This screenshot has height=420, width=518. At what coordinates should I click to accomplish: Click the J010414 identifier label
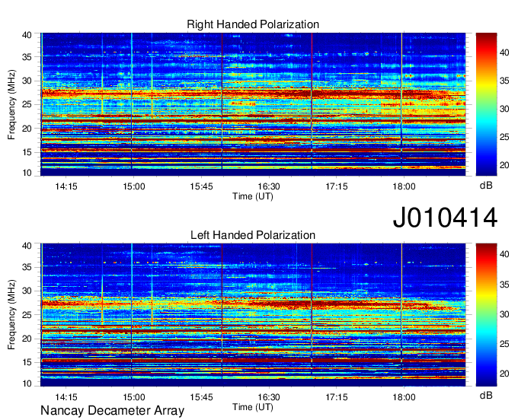[x=445, y=217]
